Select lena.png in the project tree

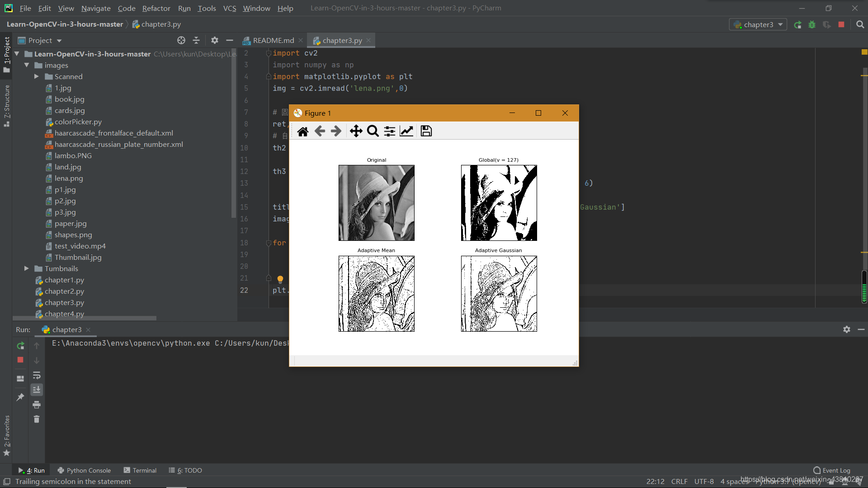tap(68, 178)
